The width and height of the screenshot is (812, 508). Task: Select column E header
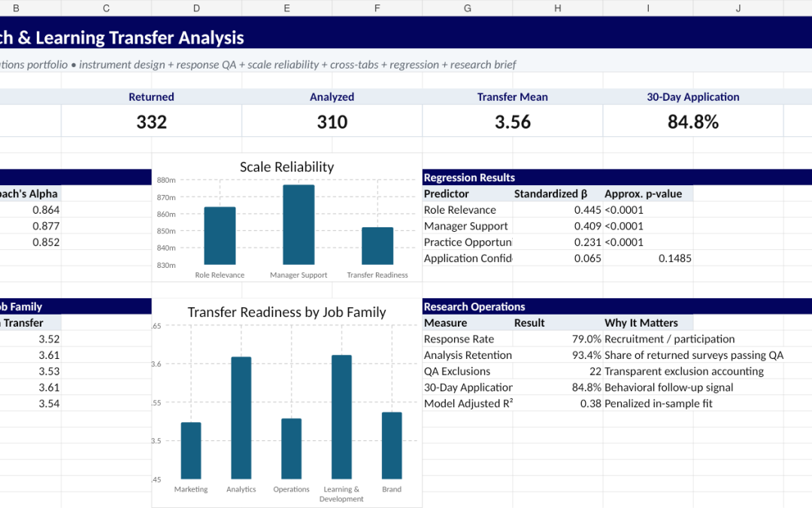coord(287,8)
